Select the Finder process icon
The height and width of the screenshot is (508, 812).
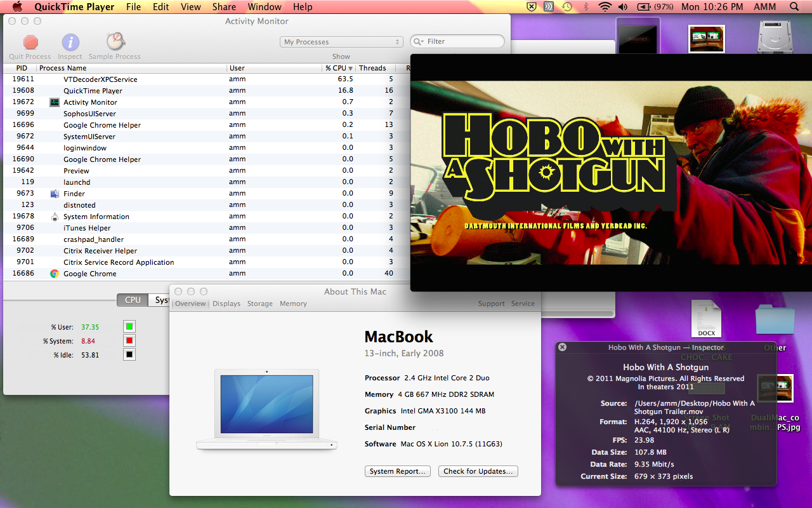tap(55, 194)
